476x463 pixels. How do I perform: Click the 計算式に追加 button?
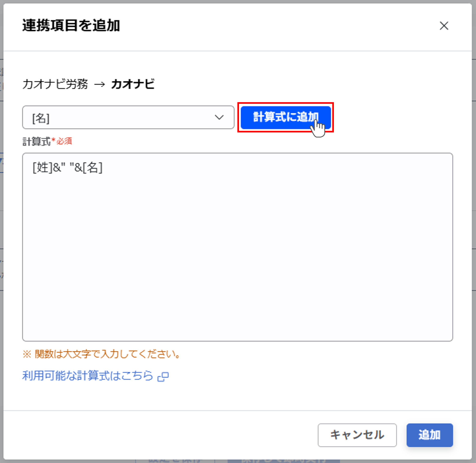(x=285, y=118)
